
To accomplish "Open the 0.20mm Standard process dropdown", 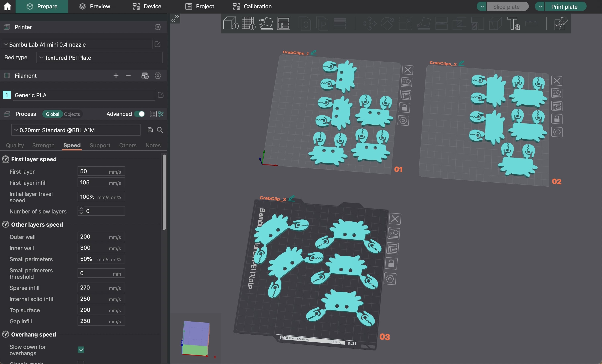I will point(76,130).
